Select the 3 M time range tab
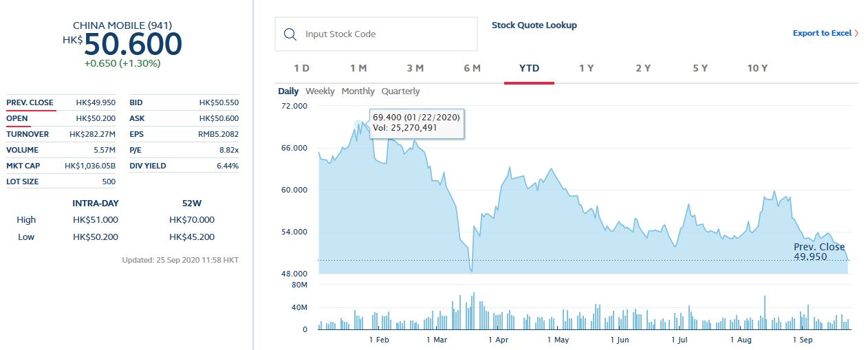Image resolution: width=868 pixels, height=350 pixels. 415,68
